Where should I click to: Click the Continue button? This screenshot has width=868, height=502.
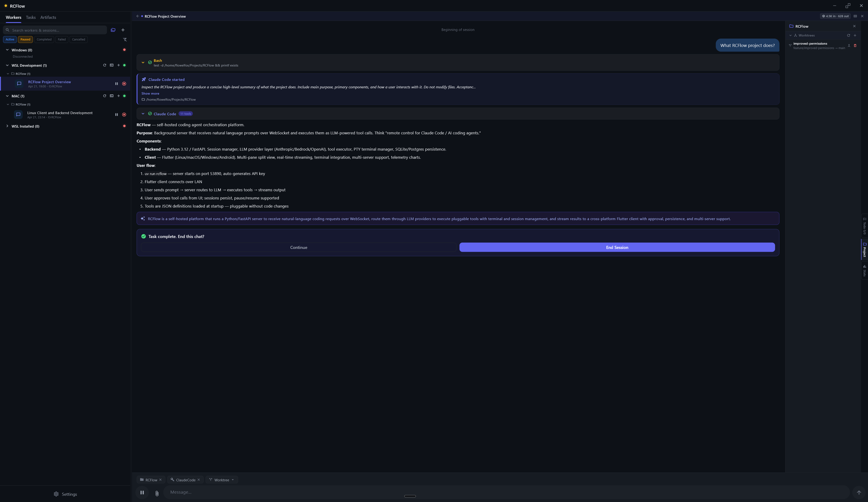pos(298,247)
